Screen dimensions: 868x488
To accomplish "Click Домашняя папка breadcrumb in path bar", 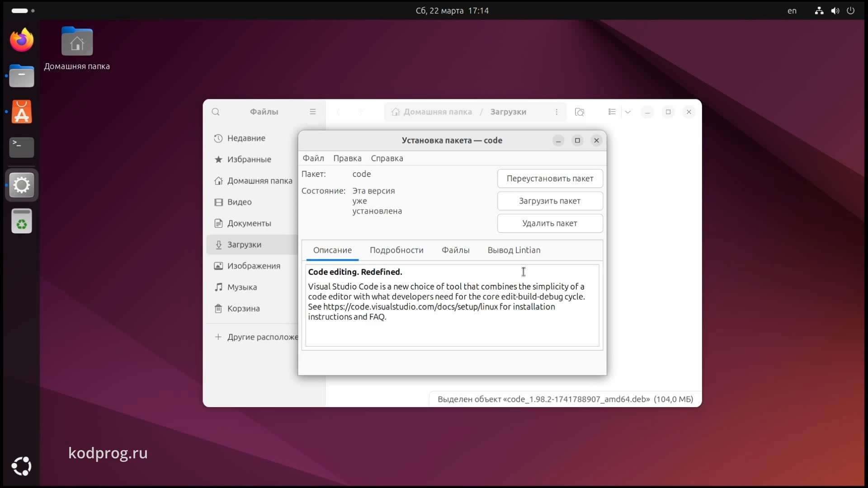I will pos(432,112).
